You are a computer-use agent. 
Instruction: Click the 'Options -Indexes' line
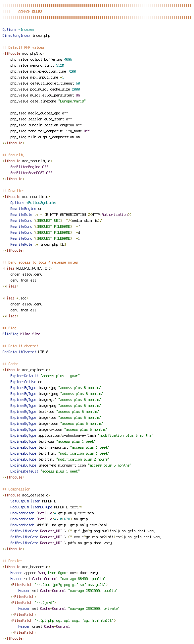click(18, 30)
